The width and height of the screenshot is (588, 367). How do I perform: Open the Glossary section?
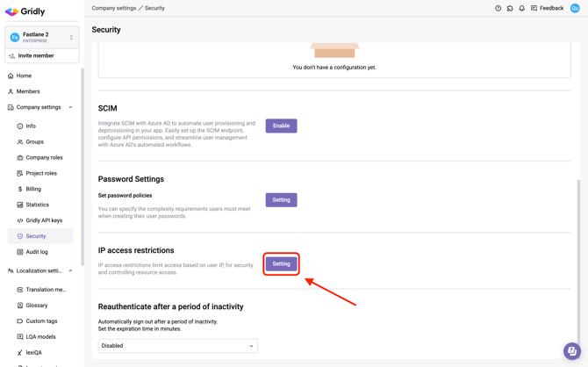coord(37,306)
